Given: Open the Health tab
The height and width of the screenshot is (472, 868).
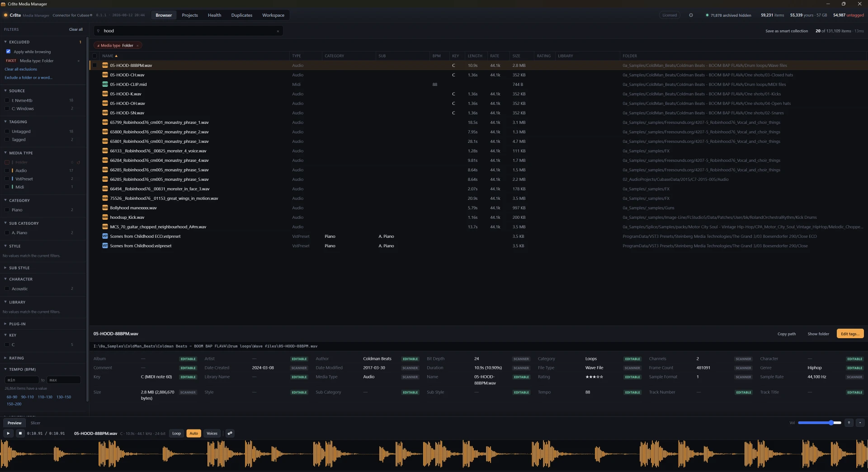Looking at the screenshot, I should point(214,15).
